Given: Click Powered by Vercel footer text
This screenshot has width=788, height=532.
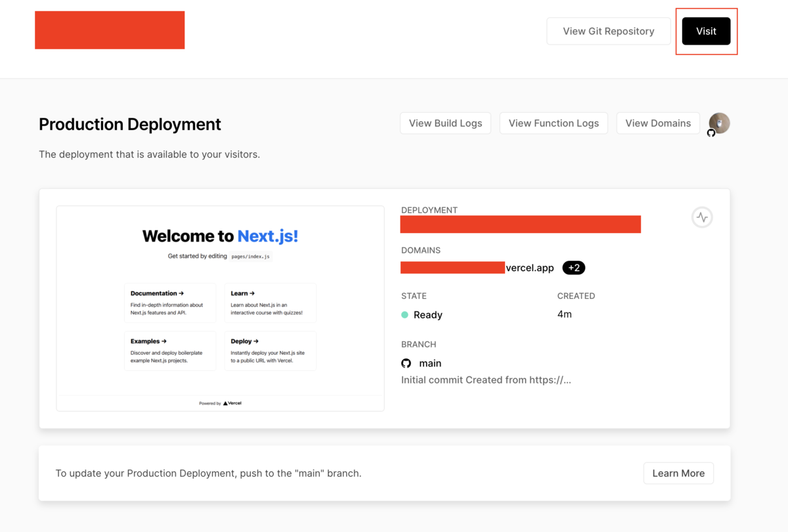Looking at the screenshot, I should click(221, 403).
